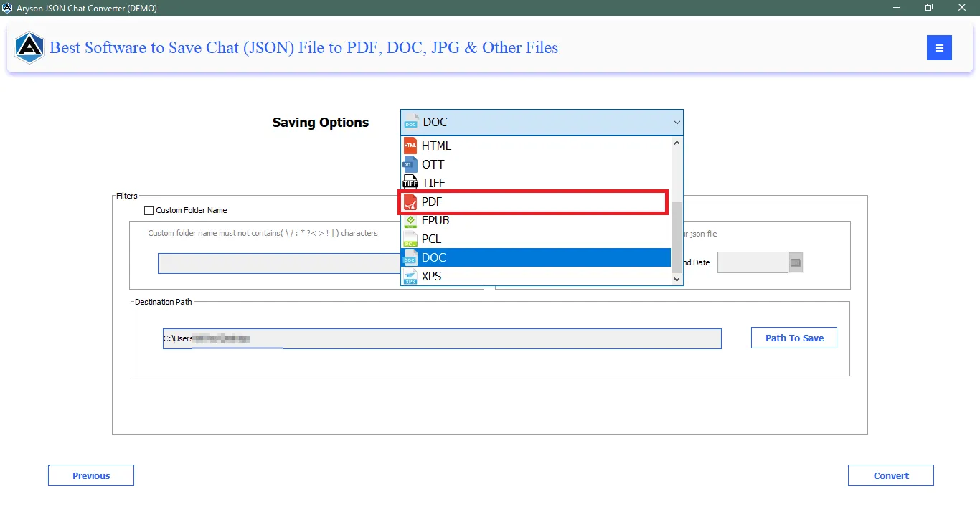The width and height of the screenshot is (980, 522).
Task: Click the Path To Save button
Action: (x=793, y=338)
